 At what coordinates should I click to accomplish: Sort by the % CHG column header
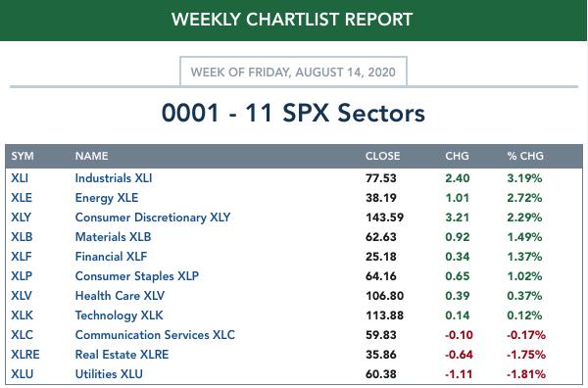(525, 156)
